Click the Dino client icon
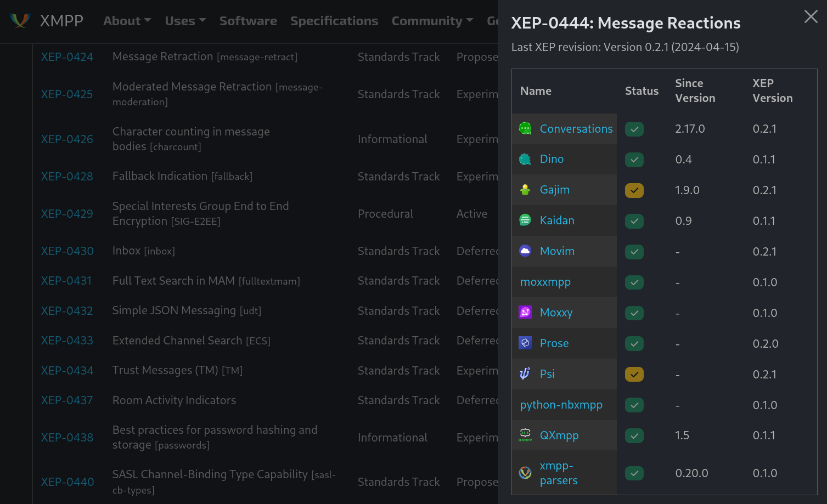This screenshot has width=827, height=504. tap(525, 159)
